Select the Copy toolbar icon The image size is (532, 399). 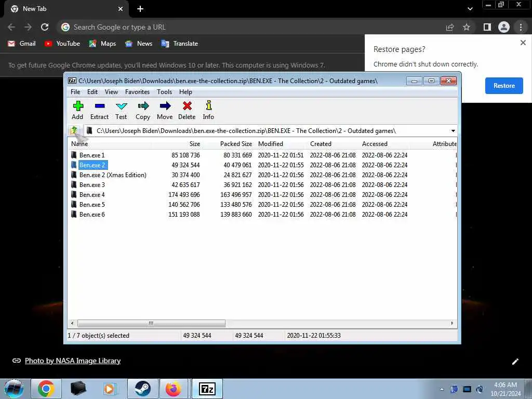(143, 110)
